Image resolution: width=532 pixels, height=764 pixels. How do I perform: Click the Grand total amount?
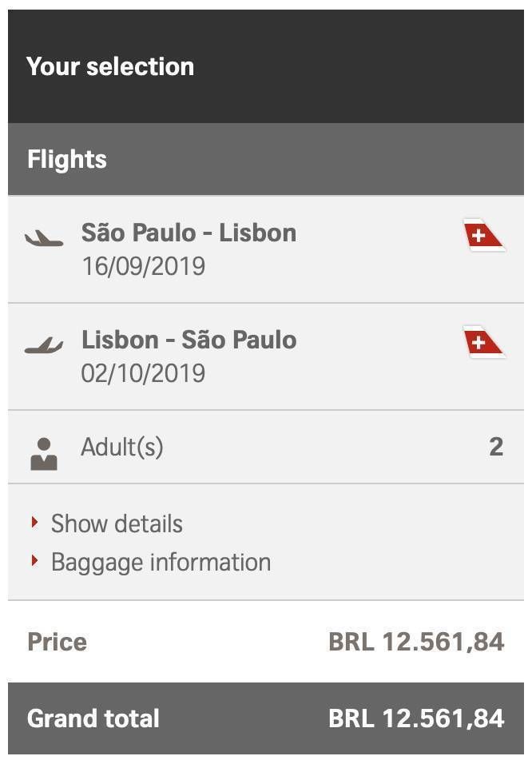point(416,718)
